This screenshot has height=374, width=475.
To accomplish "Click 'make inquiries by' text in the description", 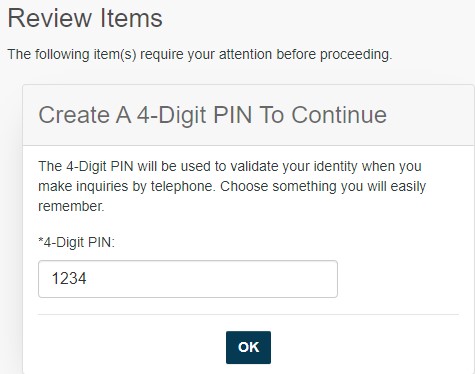I will tap(92, 187).
